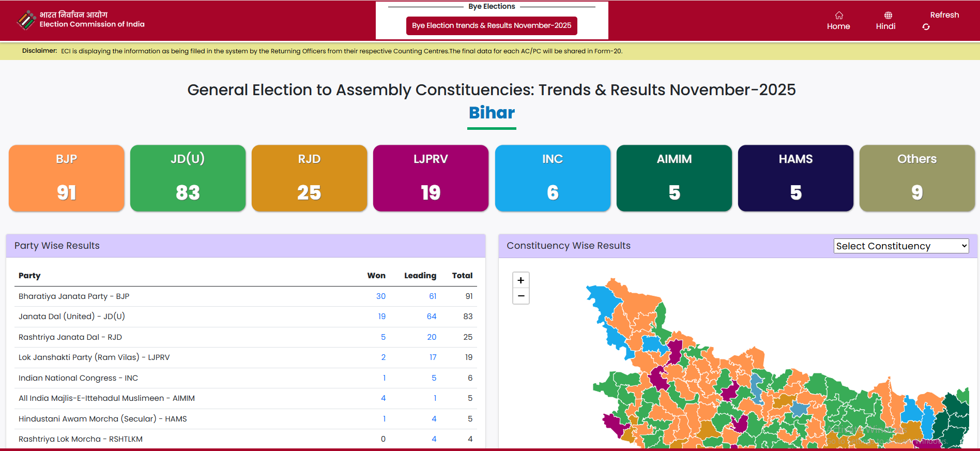Open the LJPRV 19 seats card
Image resolution: width=980 pixels, height=451 pixels.
coord(431,178)
